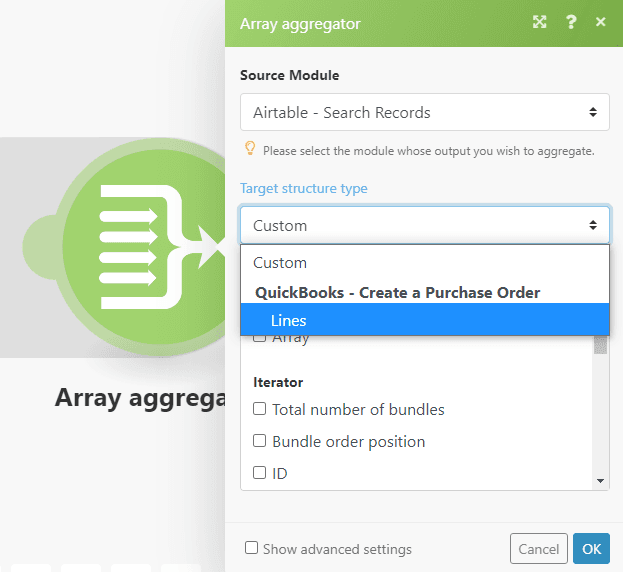The image size is (623, 572).
Task: Click the lightbulb hint icon
Action: click(250, 149)
